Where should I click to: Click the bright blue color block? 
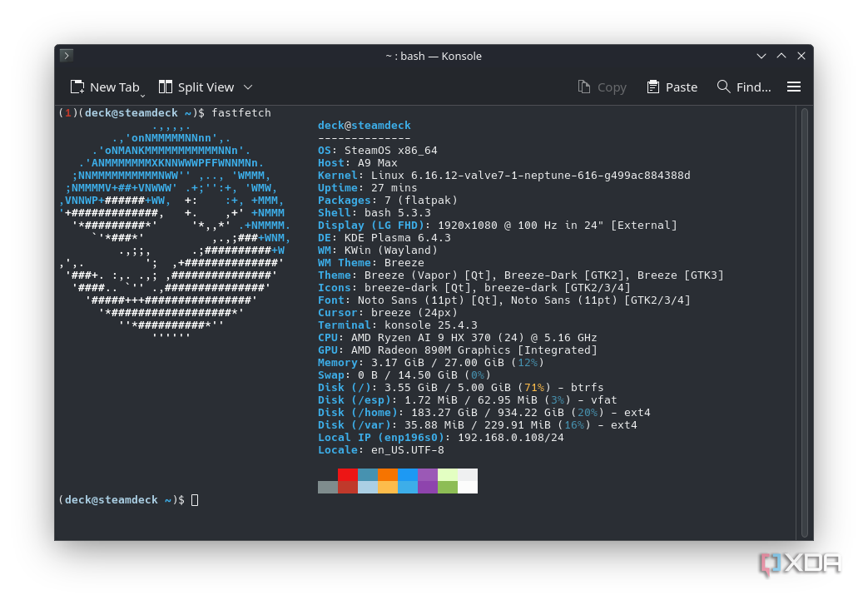pos(408,474)
